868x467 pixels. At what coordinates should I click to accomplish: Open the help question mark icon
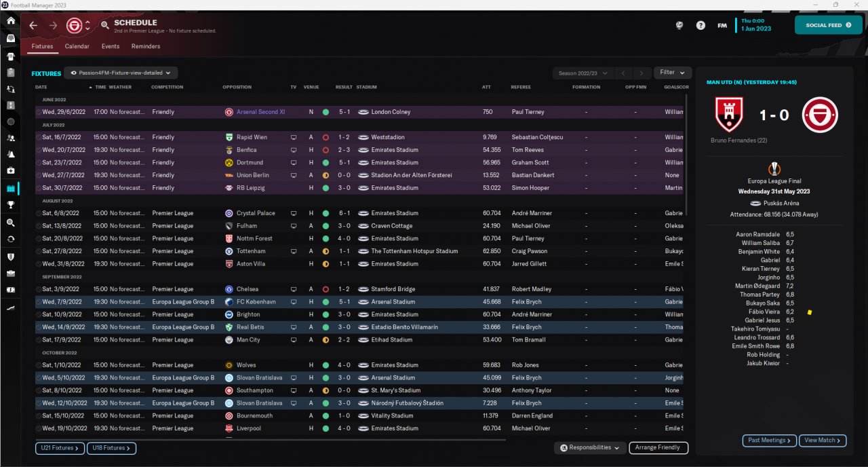(701, 26)
